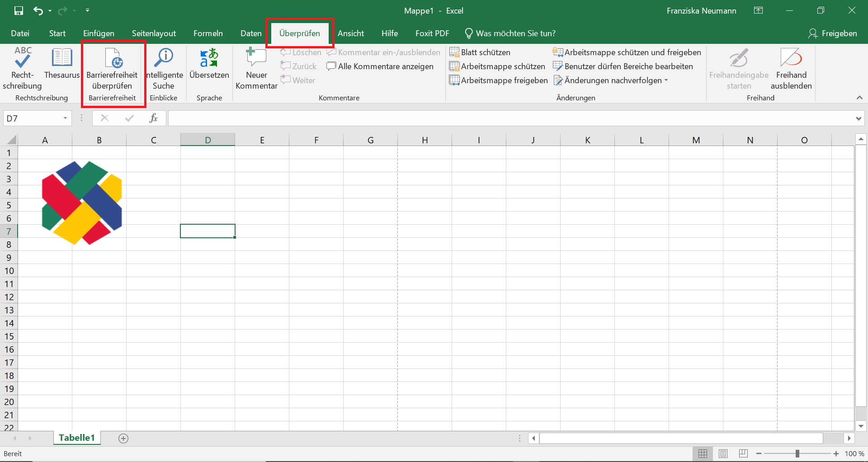Expand the formula bar with its chevron
868x462 pixels.
(859, 118)
